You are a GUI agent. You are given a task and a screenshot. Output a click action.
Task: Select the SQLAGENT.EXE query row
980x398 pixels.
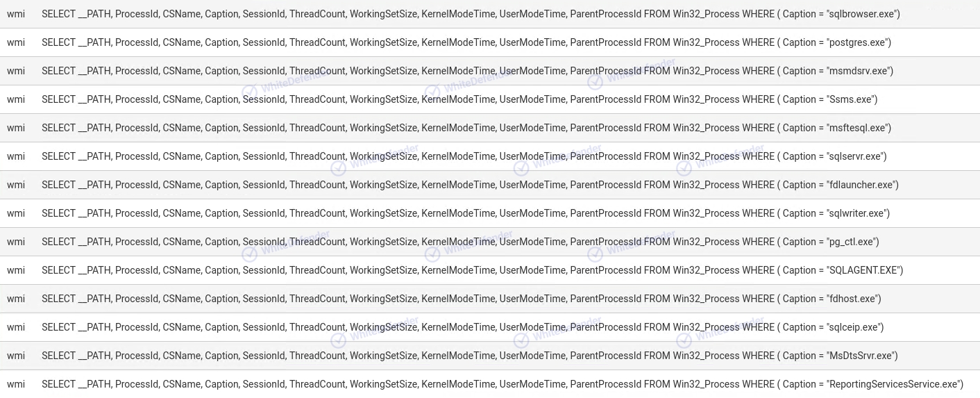490,270
